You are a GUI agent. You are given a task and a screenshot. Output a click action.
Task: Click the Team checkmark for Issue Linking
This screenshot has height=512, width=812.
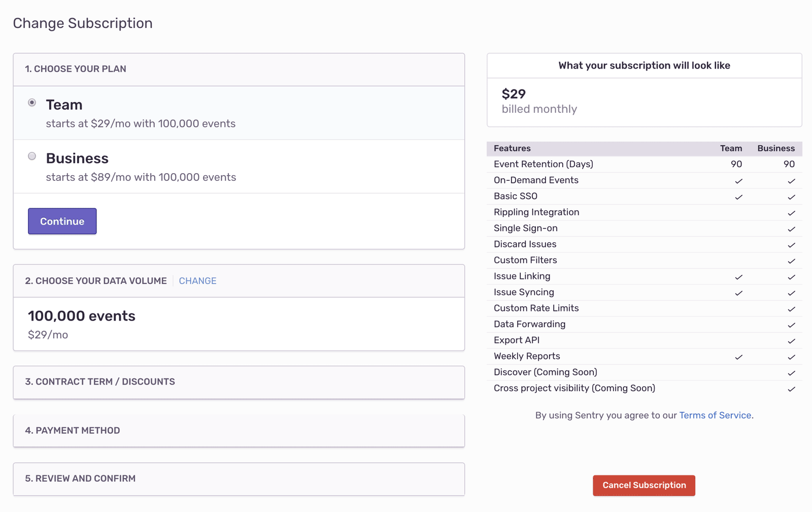(x=738, y=277)
